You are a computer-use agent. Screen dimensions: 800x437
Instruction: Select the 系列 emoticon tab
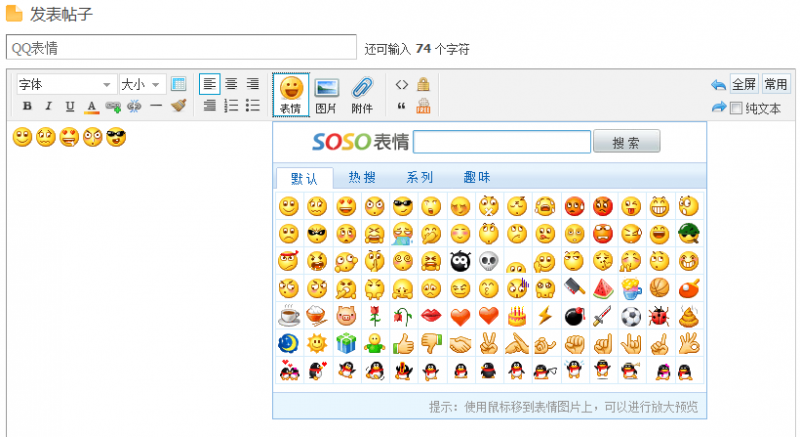coord(420,177)
